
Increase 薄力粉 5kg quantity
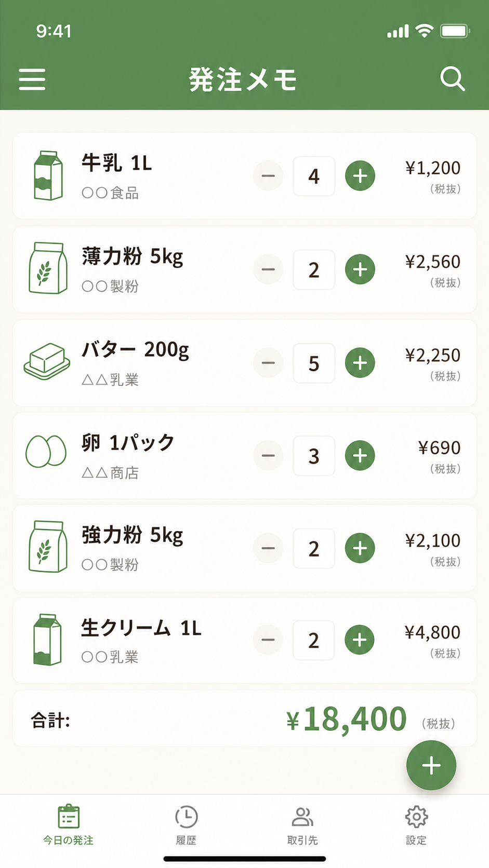360,269
